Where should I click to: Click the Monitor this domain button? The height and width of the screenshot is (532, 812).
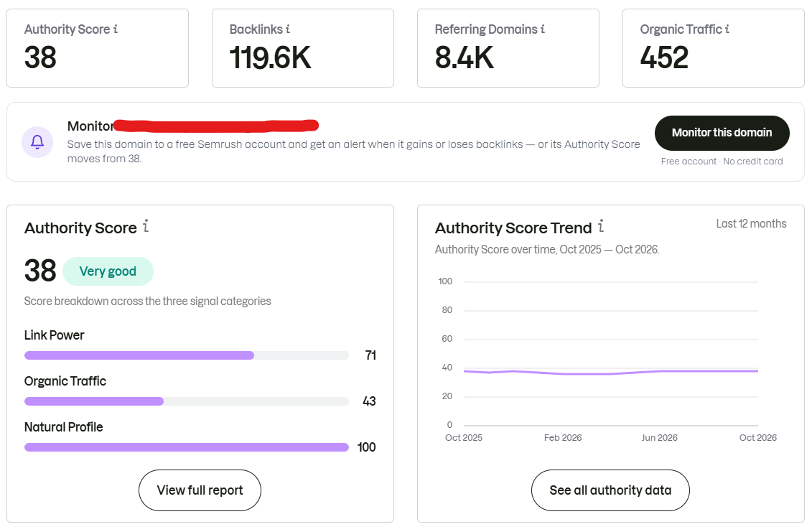722,133
